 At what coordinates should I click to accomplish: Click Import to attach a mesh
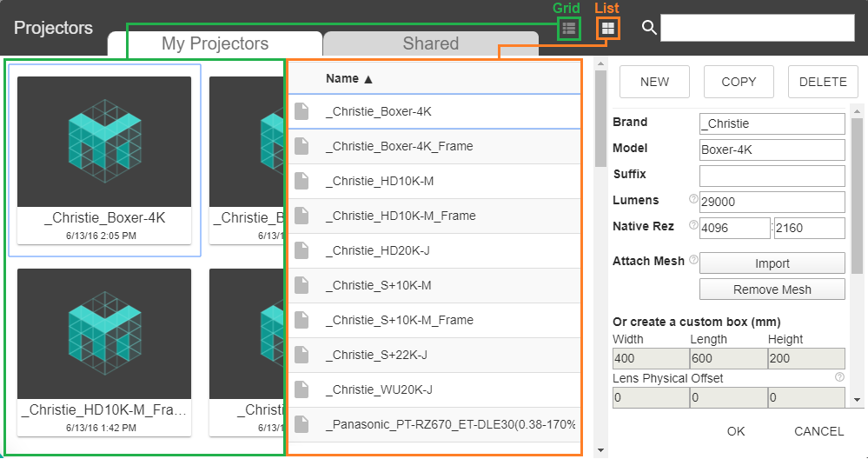point(772,263)
